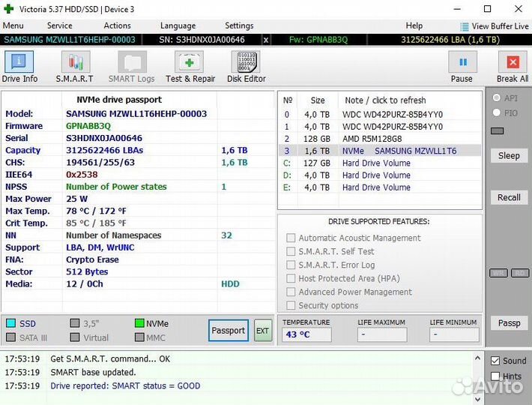Open the Drive Info panel icon
The width and height of the screenshot is (532, 405).
click(19, 61)
